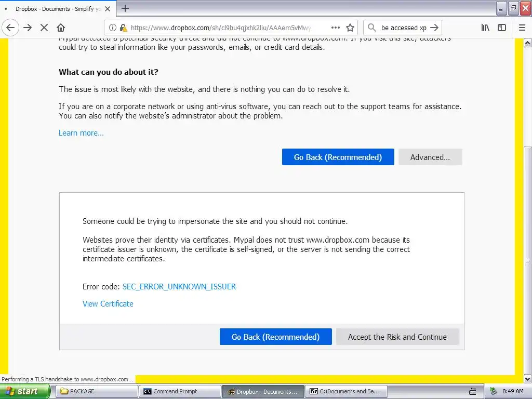The height and width of the screenshot is (399, 532).
Task: Click Accept the Risk and Continue
Action: click(x=397, y=337)
